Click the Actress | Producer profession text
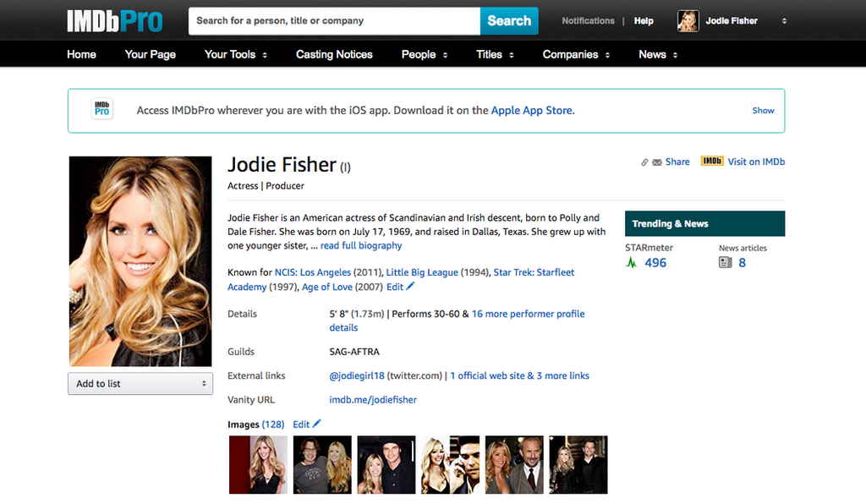Viewport: 866px width, 504px height. 266,186
